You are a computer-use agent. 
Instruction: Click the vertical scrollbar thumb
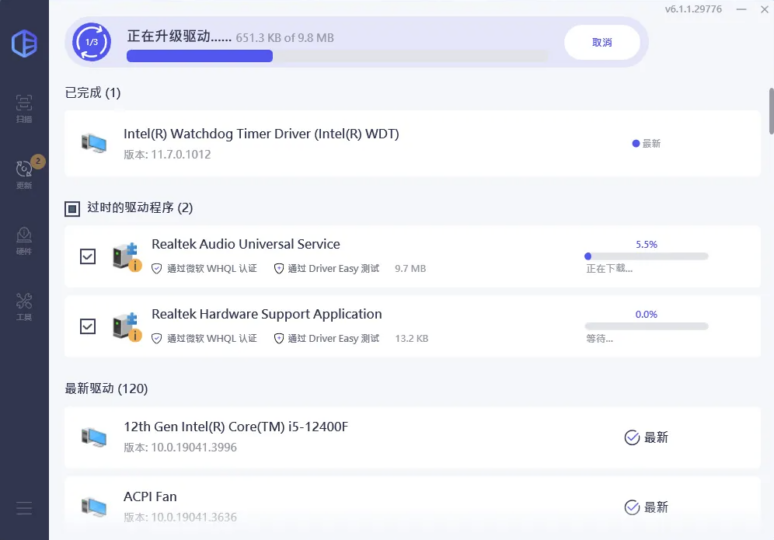tap(771, 111)
